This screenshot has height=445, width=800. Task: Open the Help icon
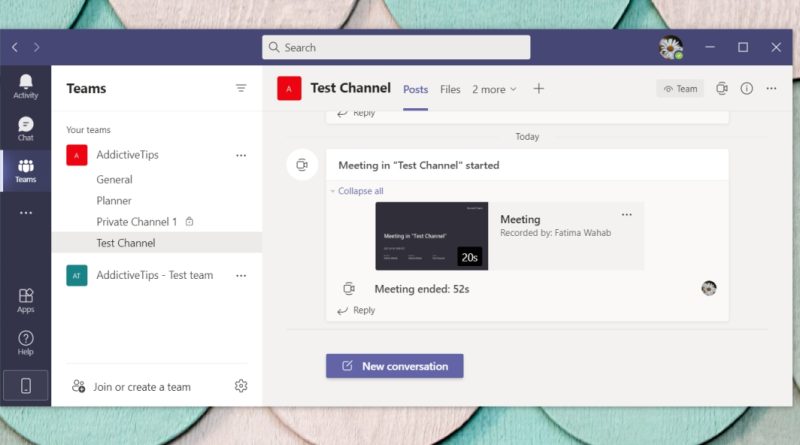pyautogui.click(x=26, y=343)
